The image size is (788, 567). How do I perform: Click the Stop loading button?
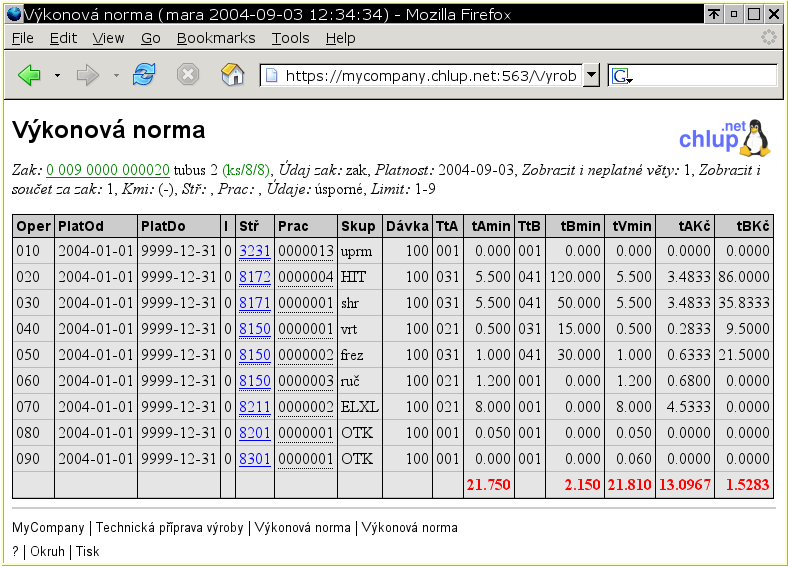[x=188, y=75]
